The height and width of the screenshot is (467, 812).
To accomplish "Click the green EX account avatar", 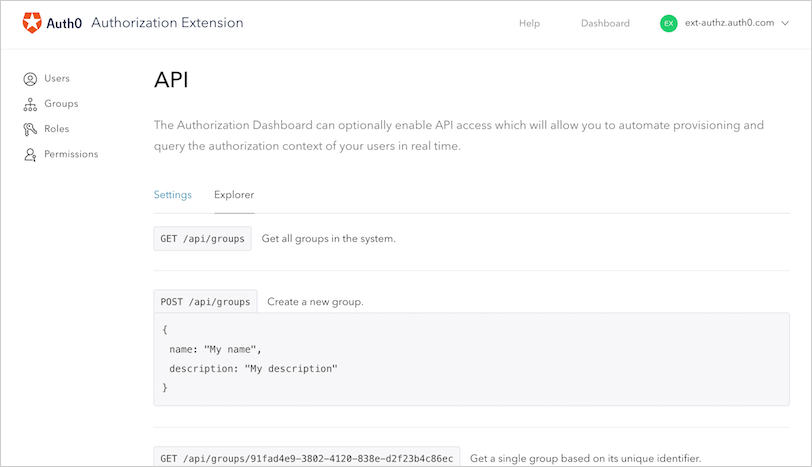I will tap(669, 23).
